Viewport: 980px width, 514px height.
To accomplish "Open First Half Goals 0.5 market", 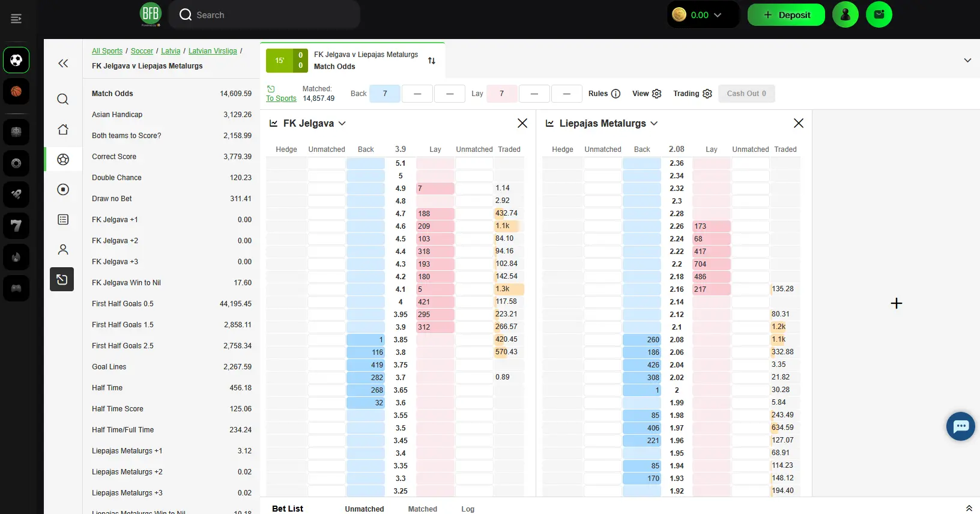I will click(171, 304).
